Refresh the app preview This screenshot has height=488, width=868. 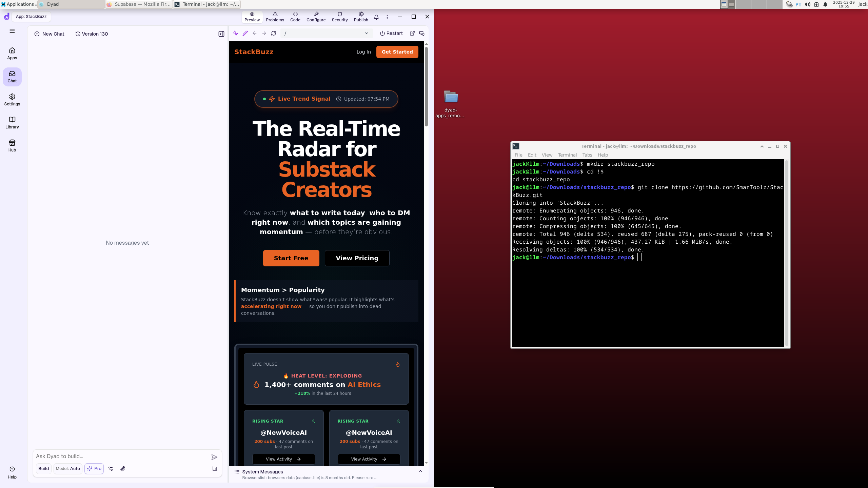[x=274, y=33]
